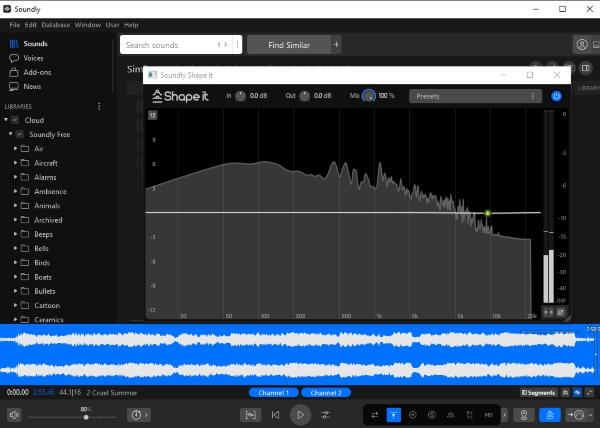The image size is (600, 428).
Task: Open the Libraries three-dot options menu
Action: tap(99, 106)
